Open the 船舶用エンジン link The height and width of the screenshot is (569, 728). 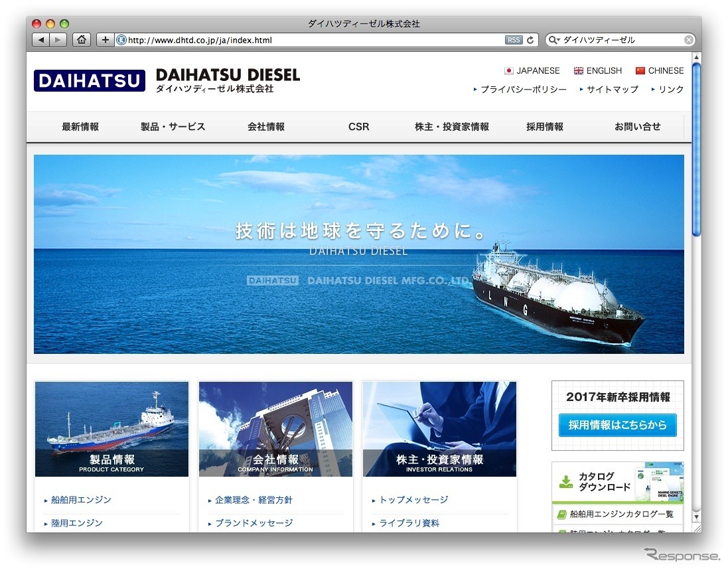[x=81, y=500]
